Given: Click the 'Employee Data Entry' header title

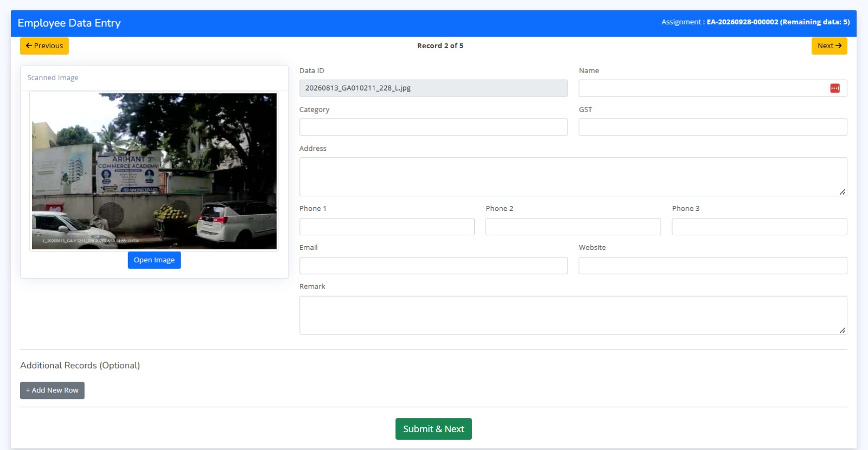Looking at the screenshot, I should coord(69,23).
